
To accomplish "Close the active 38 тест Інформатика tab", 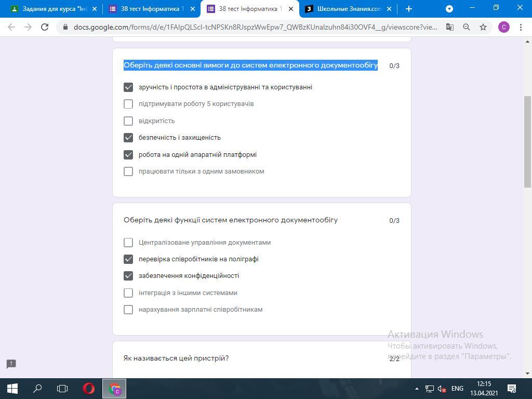I will pyautogui.click(x=291, y=9).
